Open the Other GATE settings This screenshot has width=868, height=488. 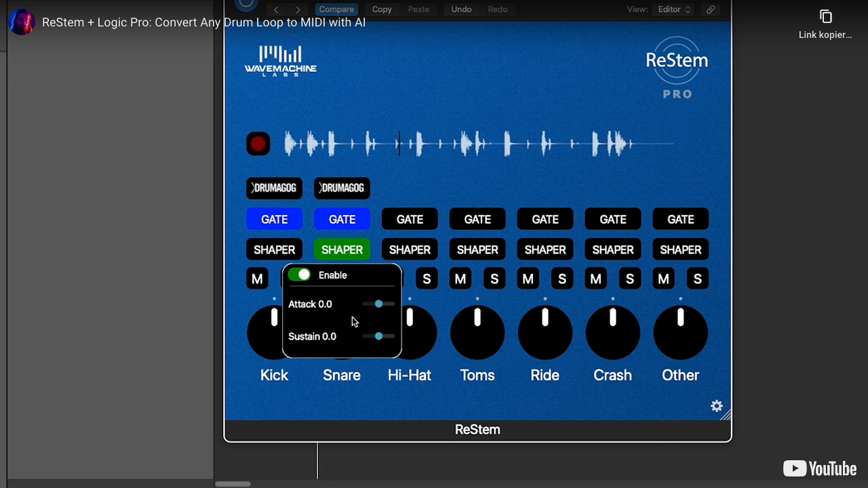681,219
